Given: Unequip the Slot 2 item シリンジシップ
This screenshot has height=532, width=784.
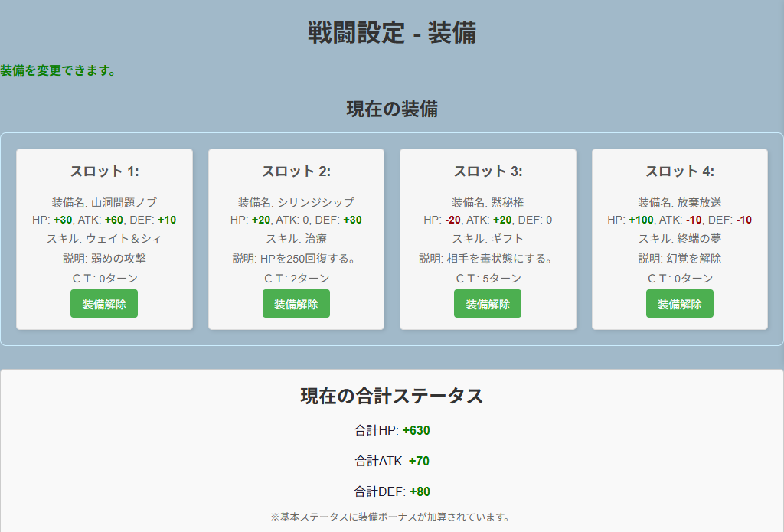Looking at the screenshot, I should point(296,304).
